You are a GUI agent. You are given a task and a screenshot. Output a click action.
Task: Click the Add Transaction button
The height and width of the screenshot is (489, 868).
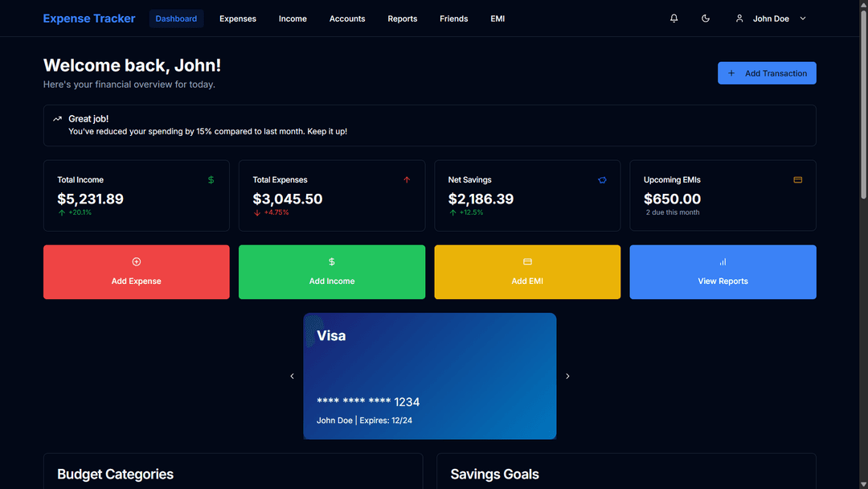tap(767, 73)
